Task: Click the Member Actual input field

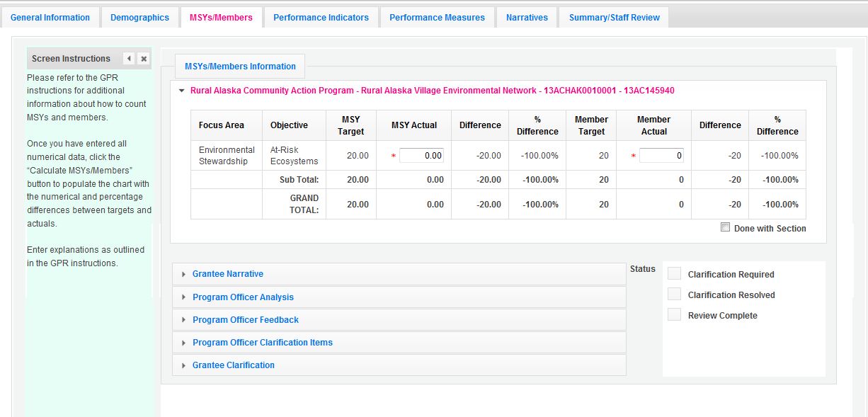Action: [661, 156]
